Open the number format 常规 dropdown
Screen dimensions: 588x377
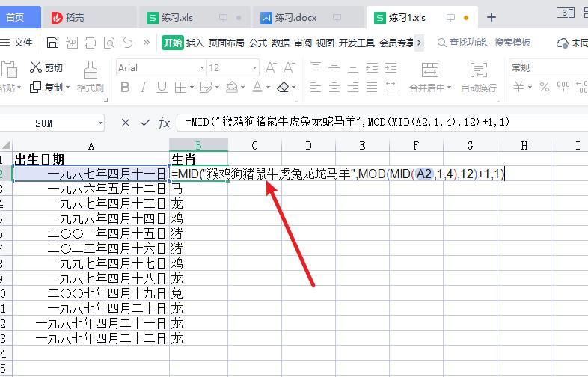[548, 68]
